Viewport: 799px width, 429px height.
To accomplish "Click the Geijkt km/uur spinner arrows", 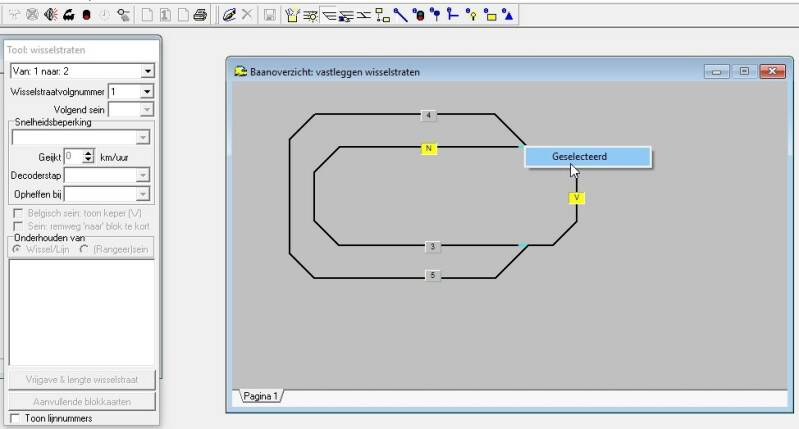I will point(88,156).
